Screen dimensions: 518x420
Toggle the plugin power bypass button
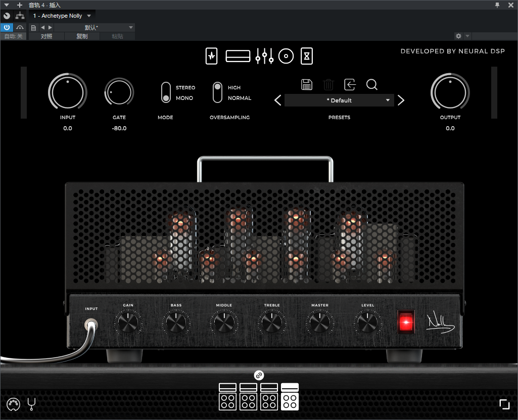7,27
